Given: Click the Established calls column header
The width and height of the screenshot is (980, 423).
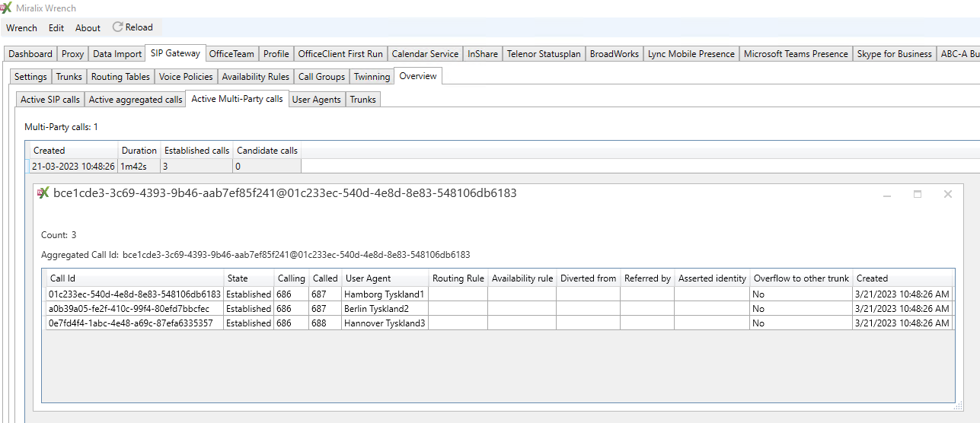Looking at the screenshot, I should 196,151.
